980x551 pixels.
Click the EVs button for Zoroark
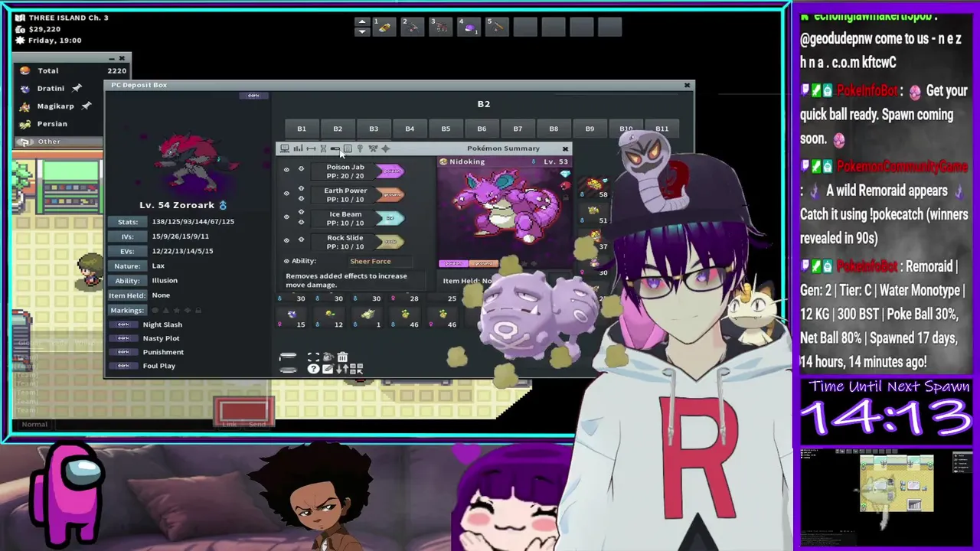pos(127,251)
